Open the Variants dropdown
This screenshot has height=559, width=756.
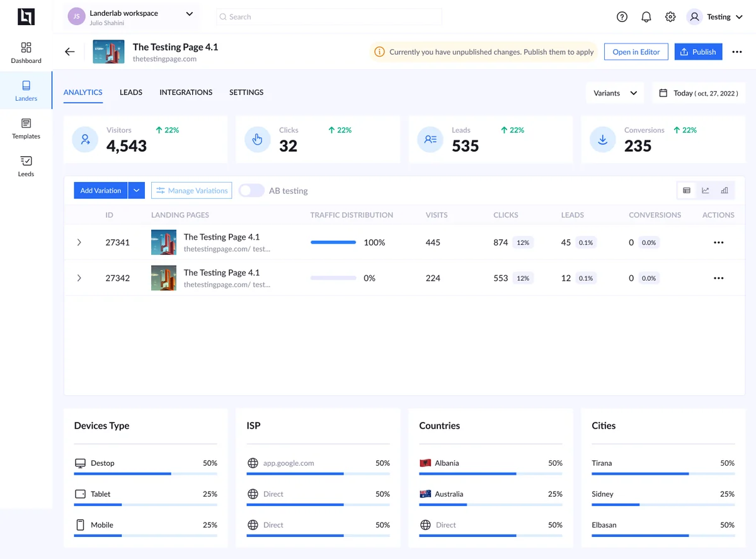coord(615,93)
